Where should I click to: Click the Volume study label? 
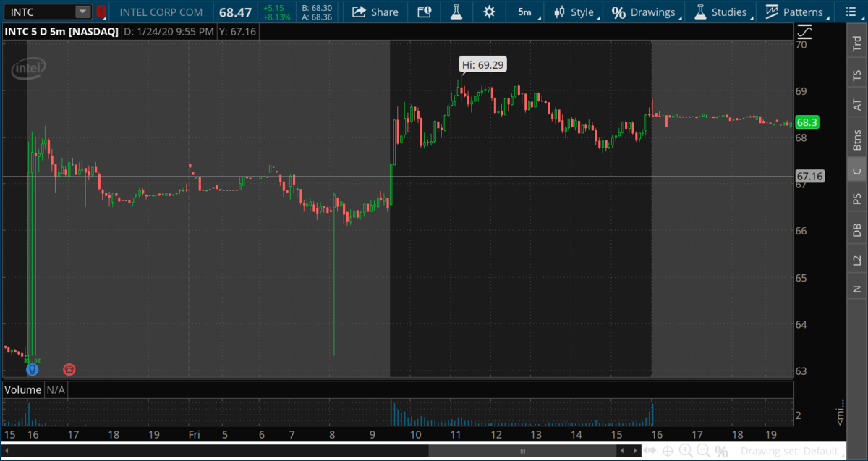click(x=23, y=389)
